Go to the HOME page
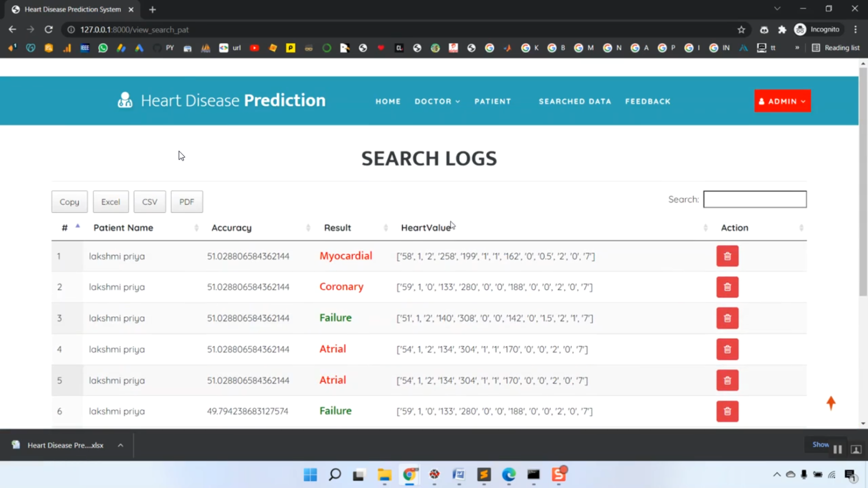 point(388,101)
